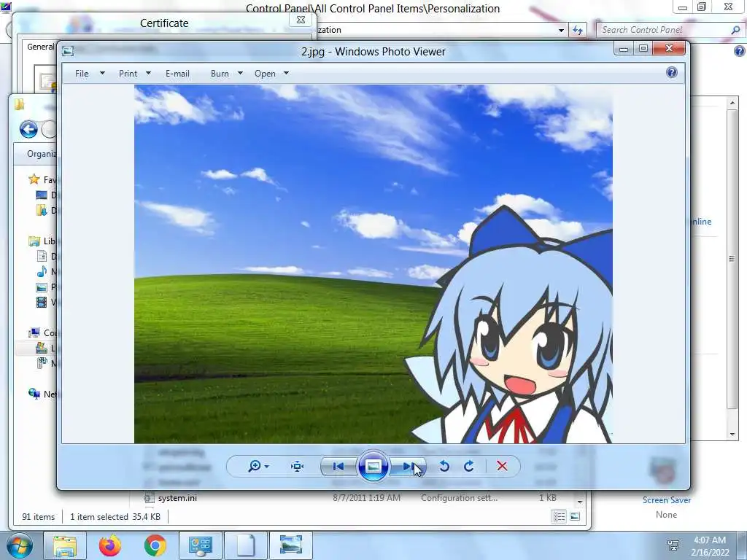The image size is (747, 560).
Task: Rotate the photo counterclockwise
Action: pos(444,466)
